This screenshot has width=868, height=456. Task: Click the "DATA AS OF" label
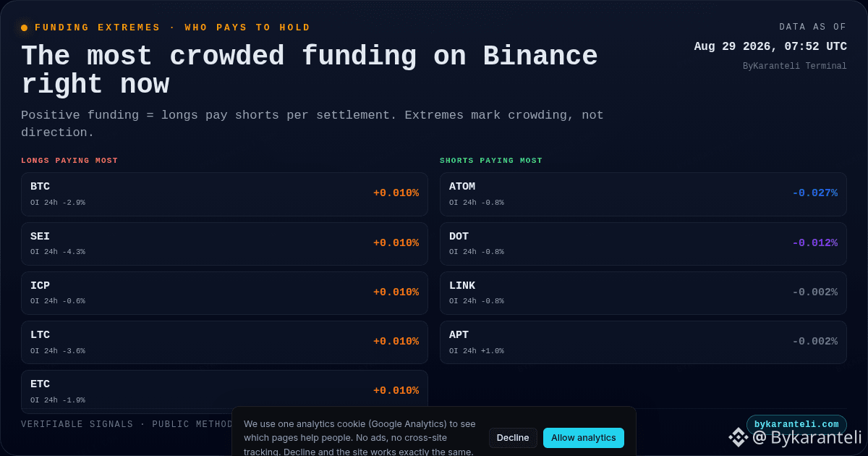click(x=813, y=28)
